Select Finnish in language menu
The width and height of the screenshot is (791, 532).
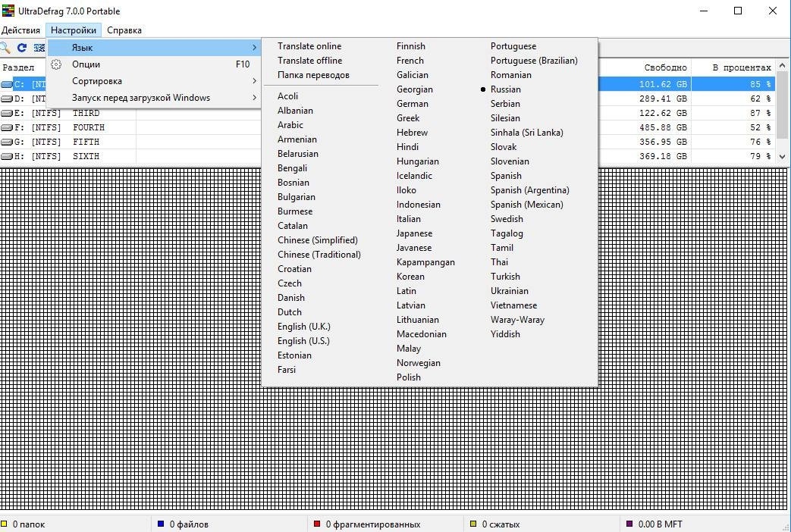(x=410, y=46)
